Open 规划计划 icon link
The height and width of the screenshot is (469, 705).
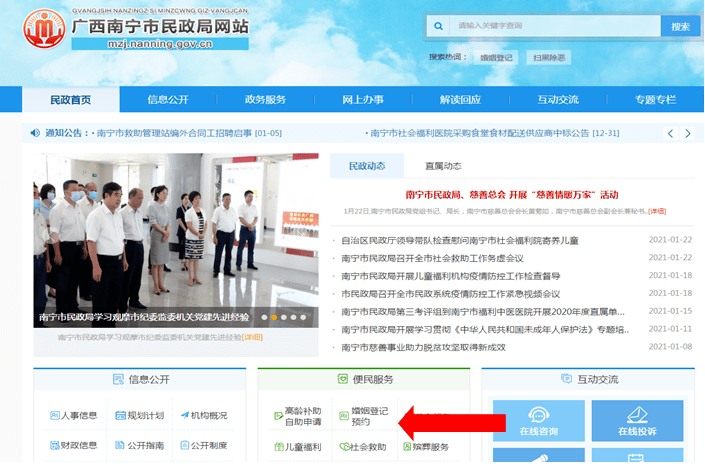tap(140, 415)
